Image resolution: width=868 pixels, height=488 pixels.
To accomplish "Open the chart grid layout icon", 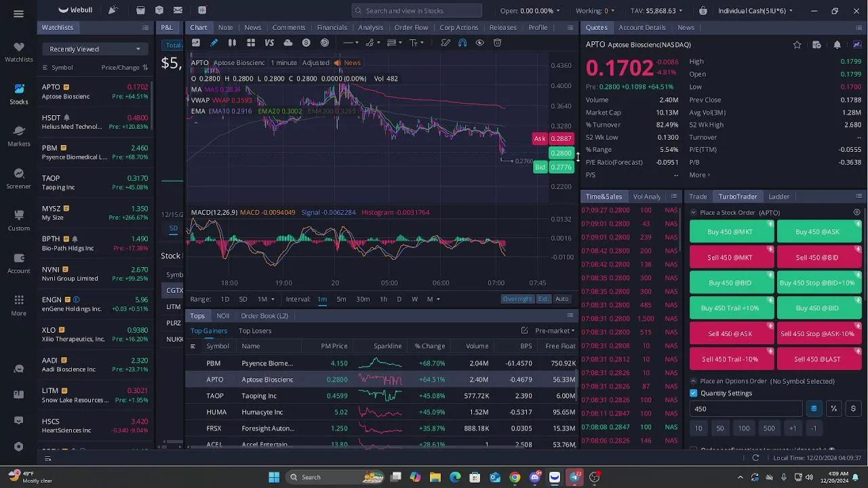I will point(251,43).
